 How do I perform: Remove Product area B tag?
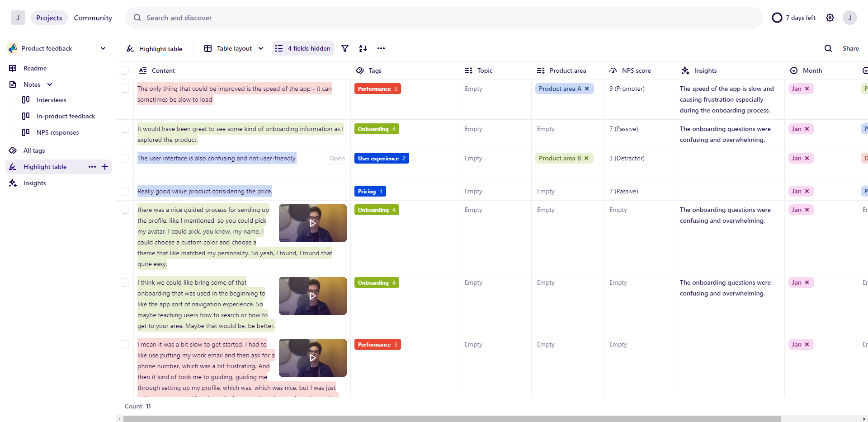pos(586,158)
